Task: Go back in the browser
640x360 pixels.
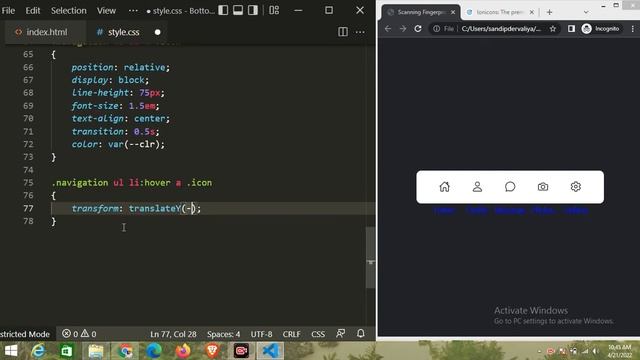Action: [388, 29]
